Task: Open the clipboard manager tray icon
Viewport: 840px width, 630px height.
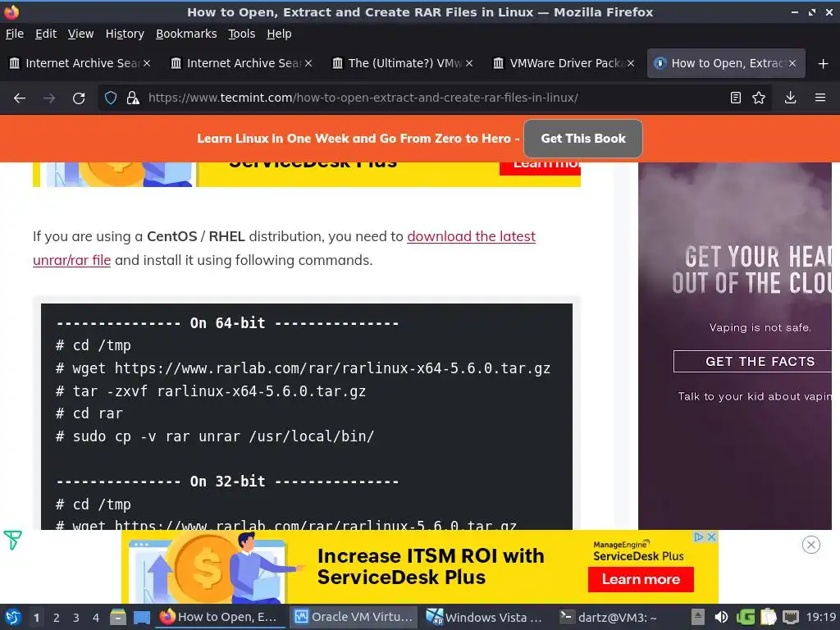Action: pyautogui.click(x=768, y=617)
